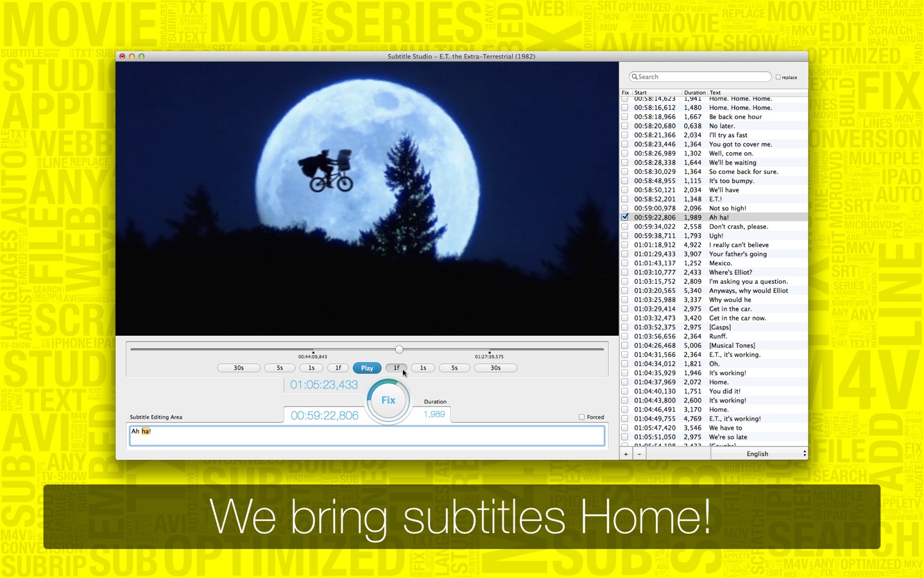Click the magnifier icon in the search field
This screenshot has width=924, height=578.
click(635, 77)
